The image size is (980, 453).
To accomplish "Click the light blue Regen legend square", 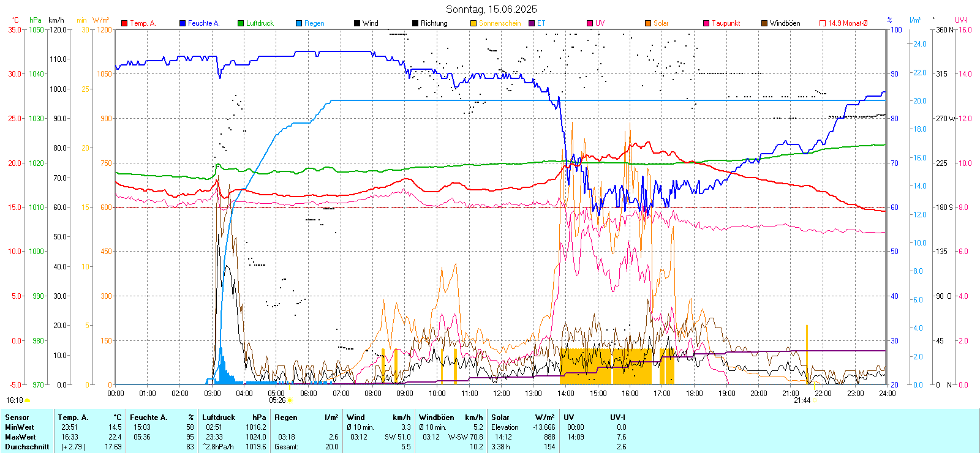I will pyautogui.click(x=299, y=23).
